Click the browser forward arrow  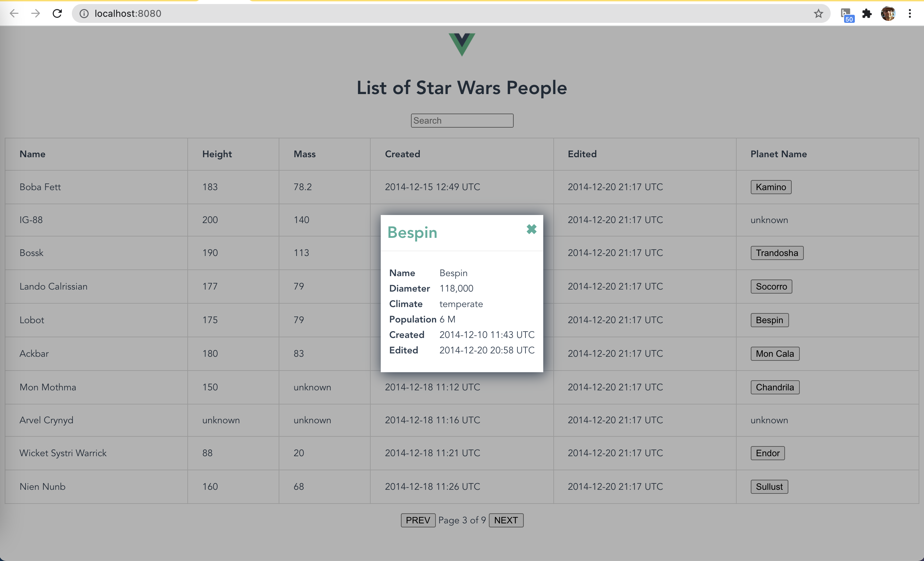(36, 13)
